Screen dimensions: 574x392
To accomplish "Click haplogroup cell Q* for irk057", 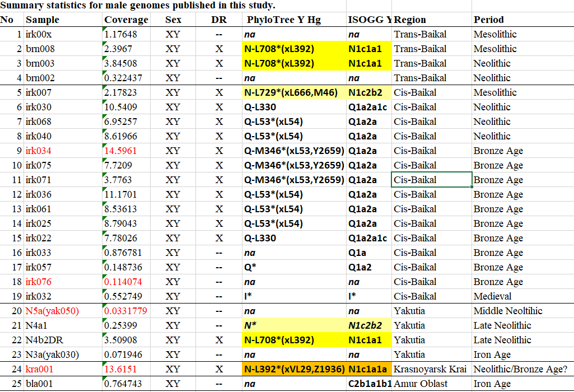I will tap(294, 267).
